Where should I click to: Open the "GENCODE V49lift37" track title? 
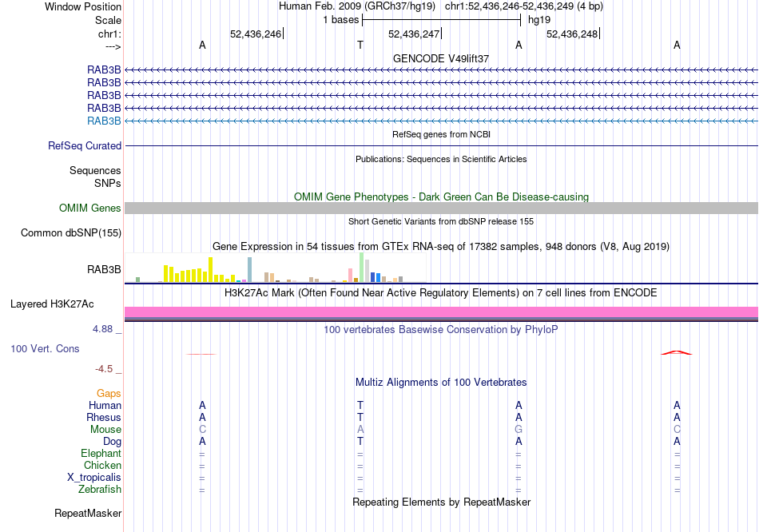tap(441, 58)
